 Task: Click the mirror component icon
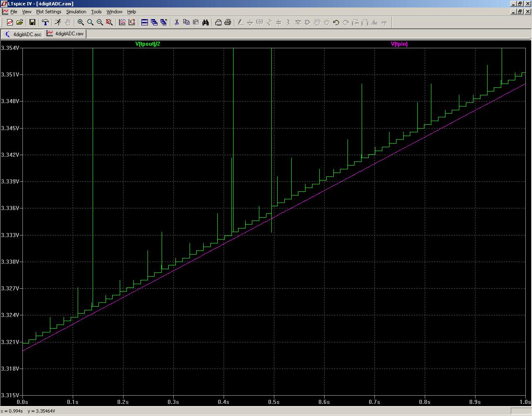click(365, 22)
